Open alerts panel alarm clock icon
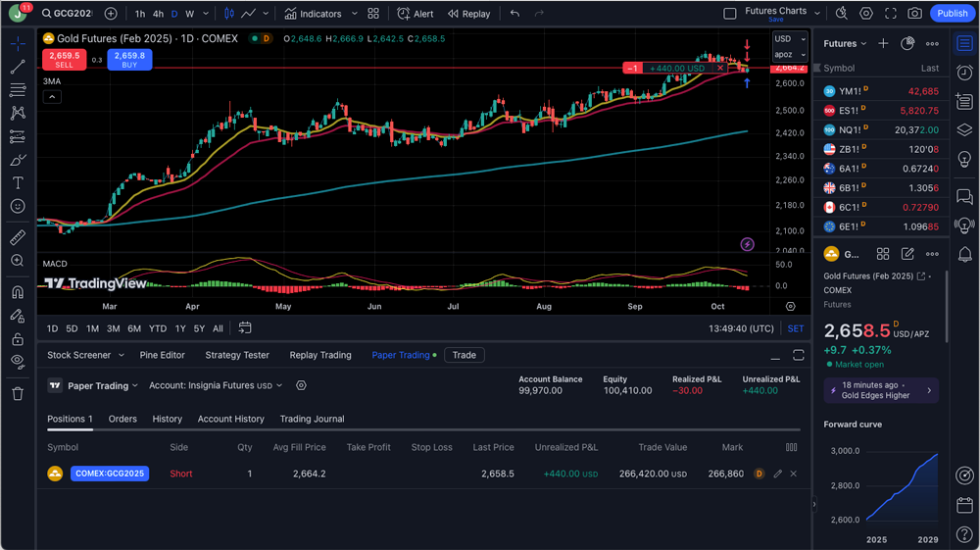980x550 pixels. click(964, 73)
